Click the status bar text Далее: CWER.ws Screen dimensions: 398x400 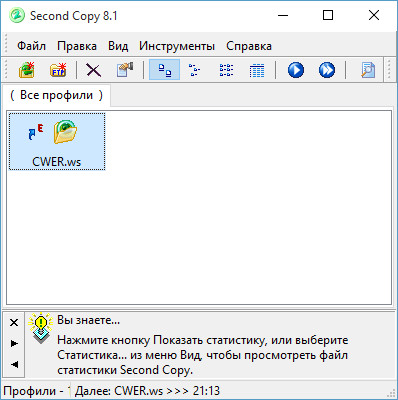tap(147, 391)
